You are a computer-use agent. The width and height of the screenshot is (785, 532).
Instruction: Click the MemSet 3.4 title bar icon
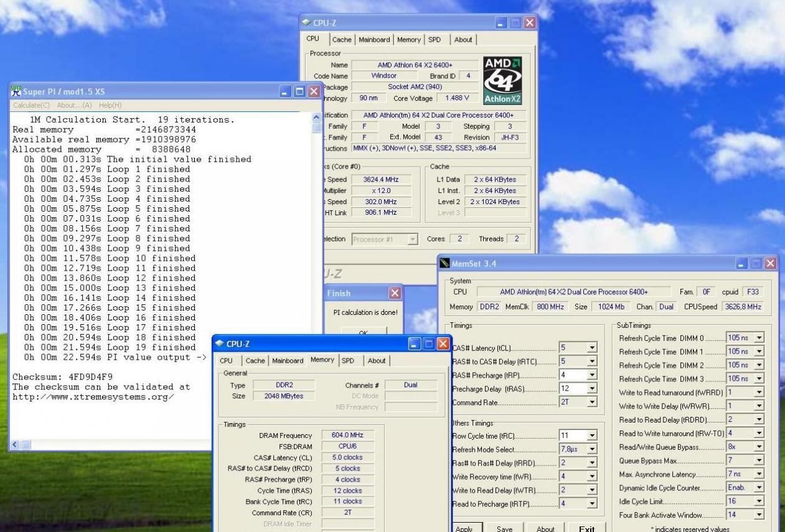(x=444, y=263)
